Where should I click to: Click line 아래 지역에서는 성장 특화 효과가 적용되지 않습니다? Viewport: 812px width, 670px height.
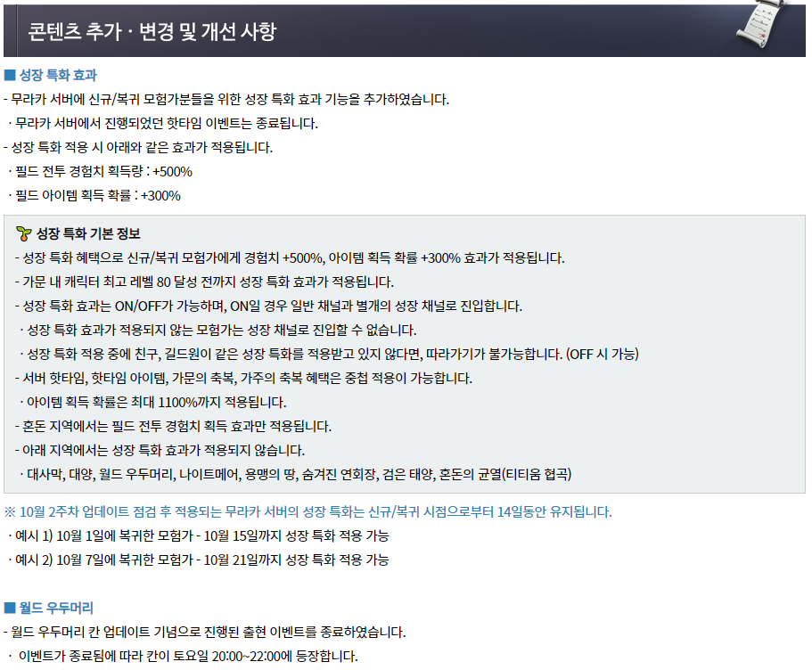click(x=160, y=450)
